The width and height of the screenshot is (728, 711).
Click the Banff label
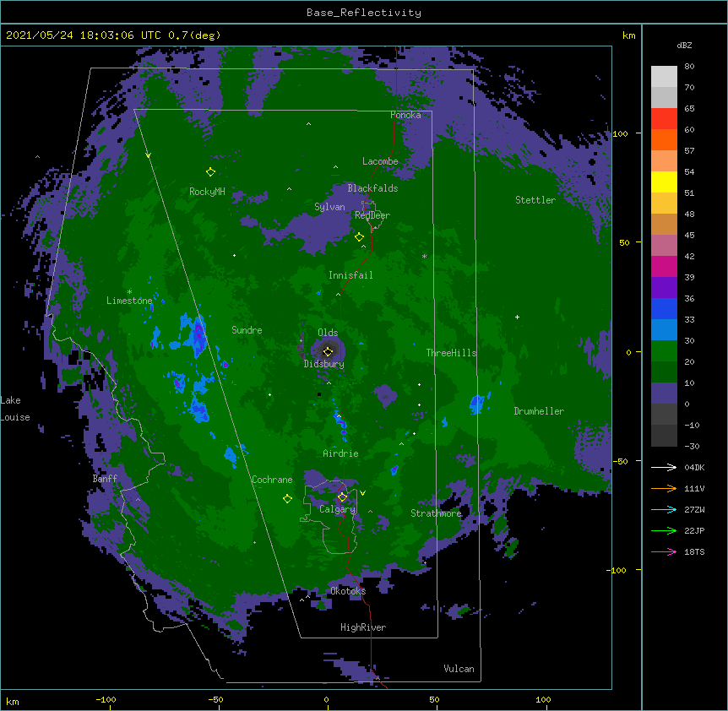(105, 479)
